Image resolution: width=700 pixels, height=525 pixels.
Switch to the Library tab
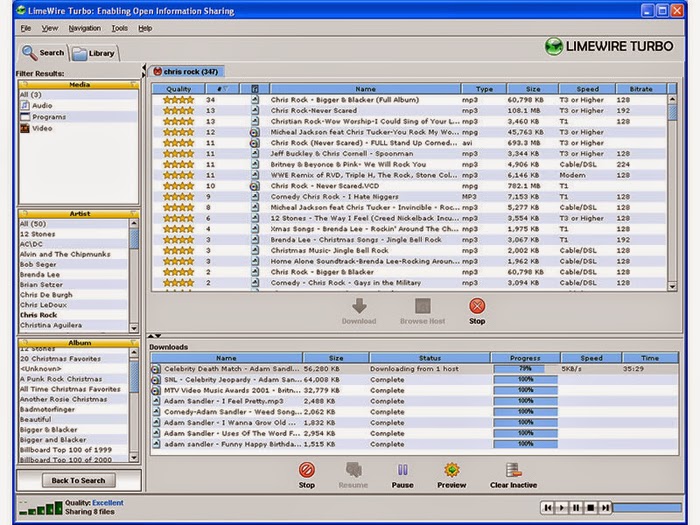(94, 54)
